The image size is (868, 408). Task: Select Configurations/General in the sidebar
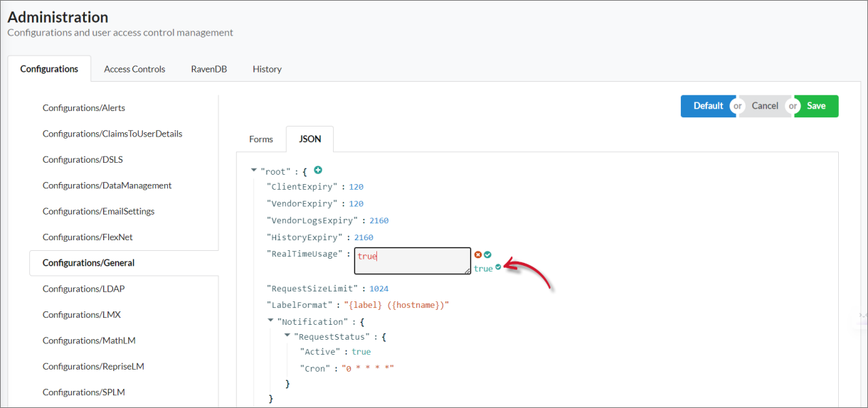coord(124,263)
